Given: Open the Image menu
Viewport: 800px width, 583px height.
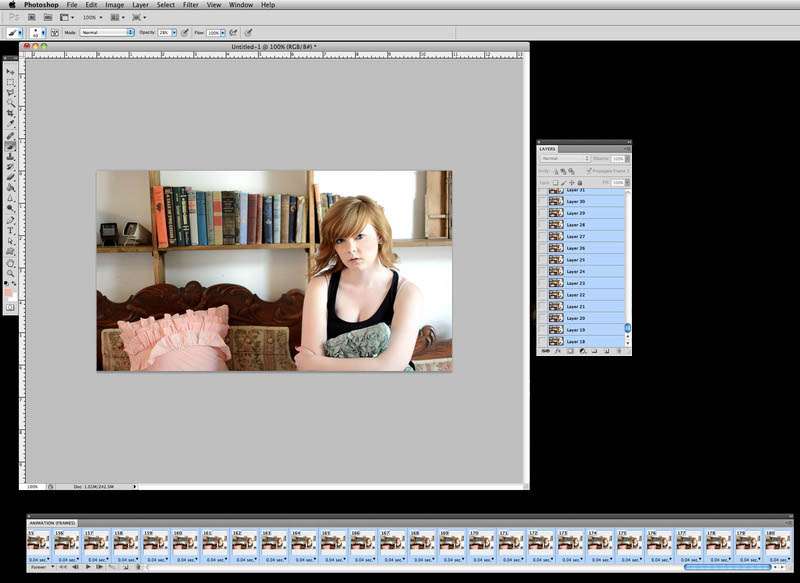Looking at the screenshot, I should click(114, 5).
